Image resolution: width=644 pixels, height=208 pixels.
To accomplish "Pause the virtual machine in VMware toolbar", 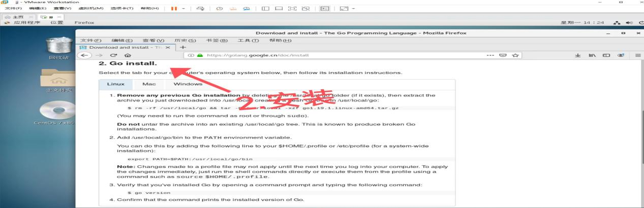I will [x=174, y=8].
